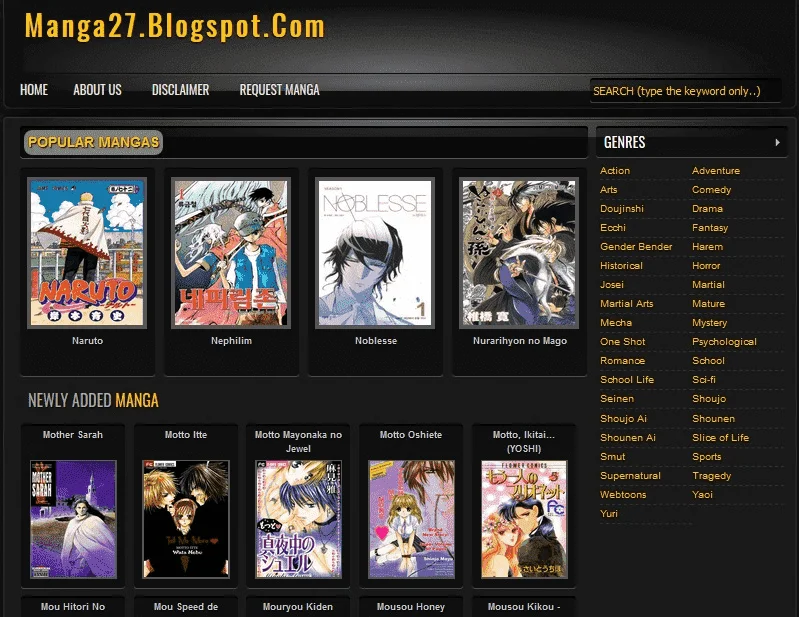
Task: Click the Naruto title link
Action: click(x=87, y=341)
